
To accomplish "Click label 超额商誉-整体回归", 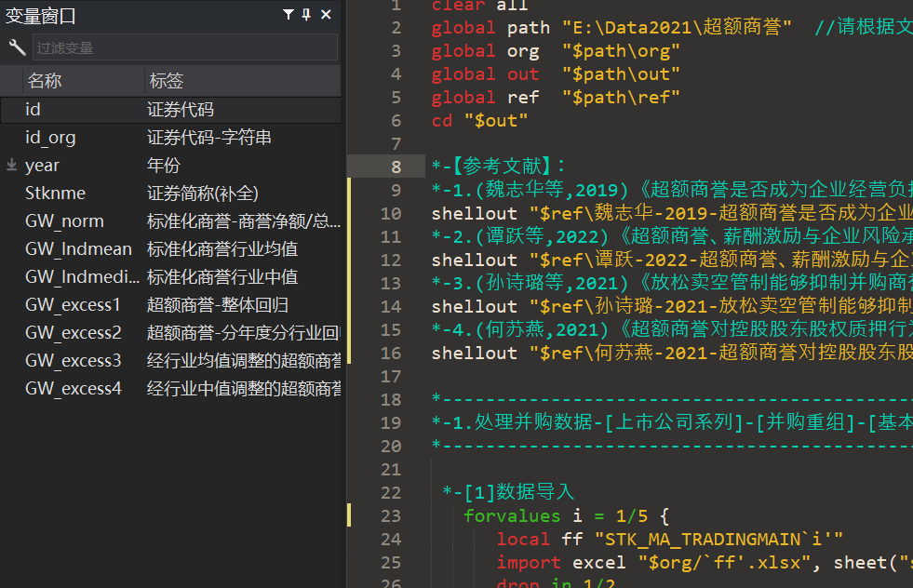I will [x=218, y=305].
